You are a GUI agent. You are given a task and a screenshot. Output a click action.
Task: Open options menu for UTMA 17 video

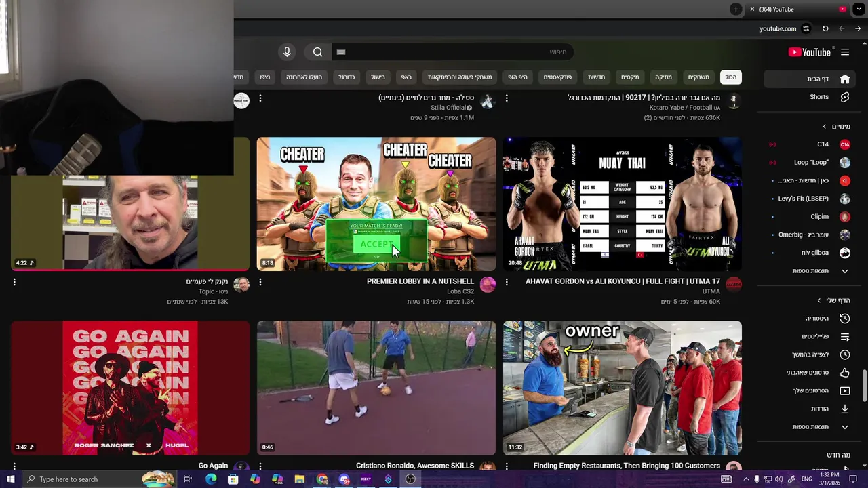click(507, 282)
